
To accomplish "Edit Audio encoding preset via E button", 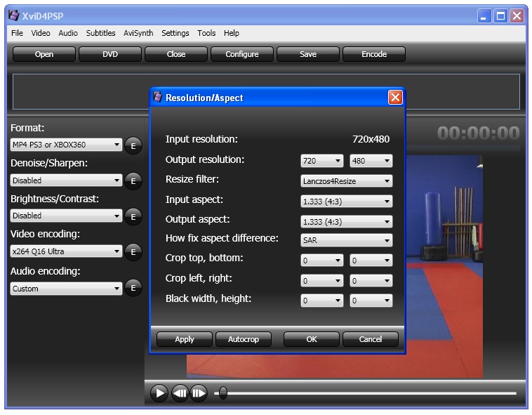I will point(133,288).
